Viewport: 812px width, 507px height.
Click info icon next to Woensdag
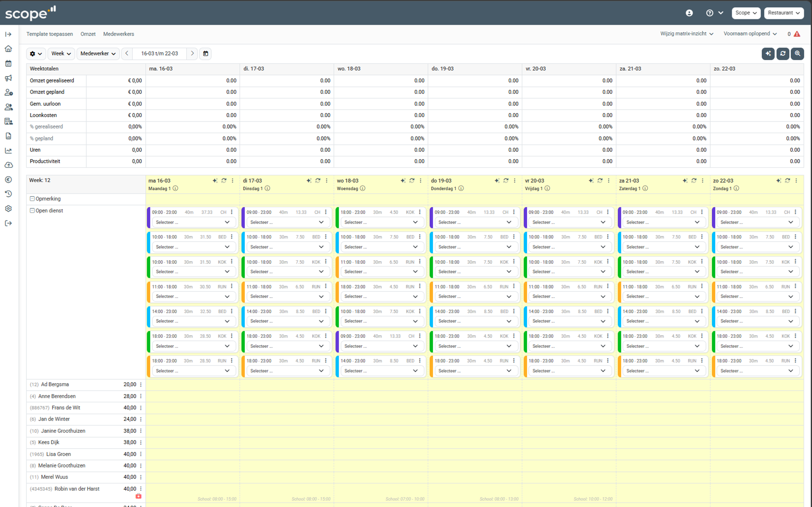click(363, 188)
